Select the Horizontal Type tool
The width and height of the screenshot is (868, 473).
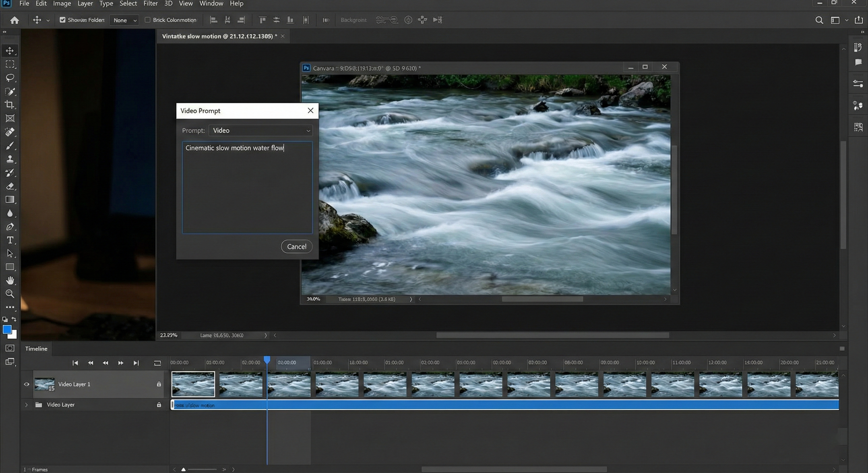click(10, 240)
